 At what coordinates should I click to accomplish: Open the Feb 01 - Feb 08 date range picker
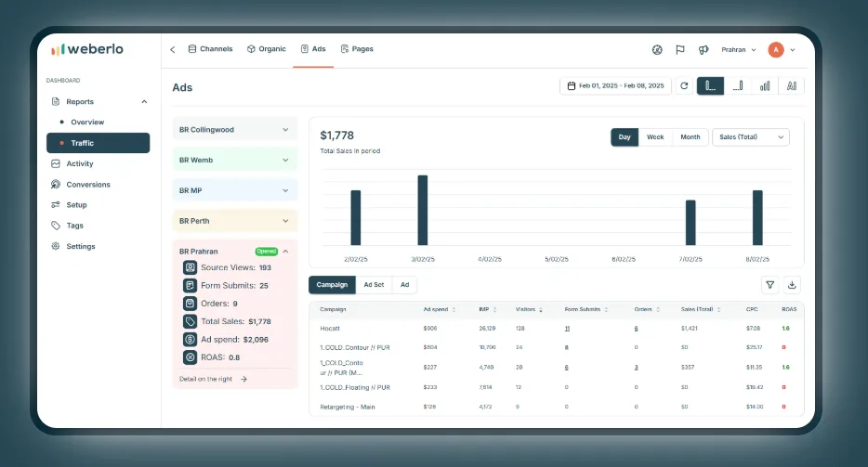click(x=615, y=85)
